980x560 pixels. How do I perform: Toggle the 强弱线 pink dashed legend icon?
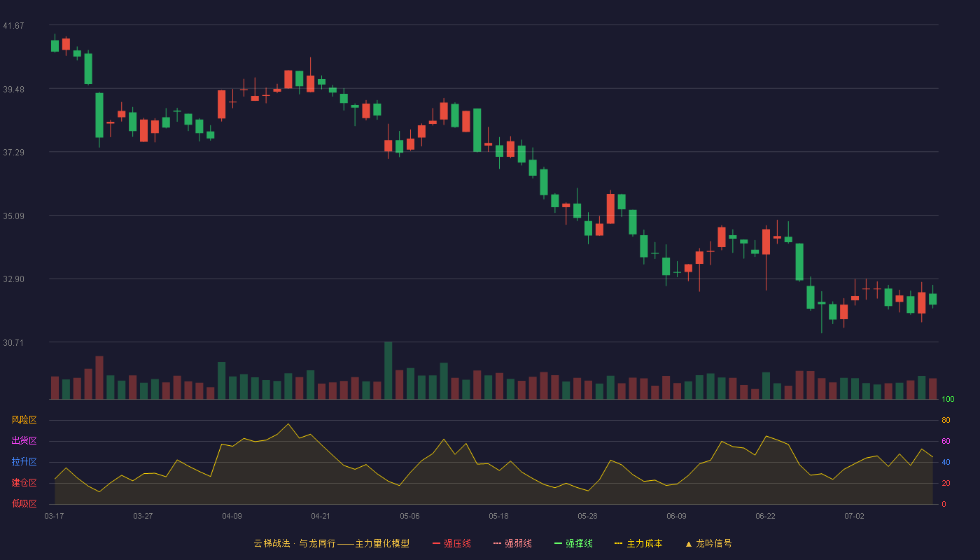pyautogui.click(x=497, y=543)
